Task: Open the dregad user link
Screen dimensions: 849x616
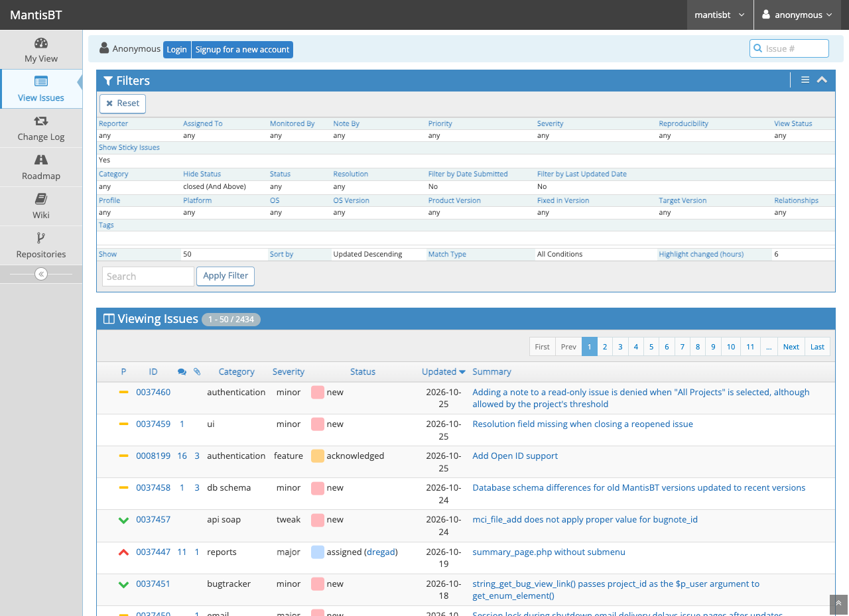Action: point(381,552)
